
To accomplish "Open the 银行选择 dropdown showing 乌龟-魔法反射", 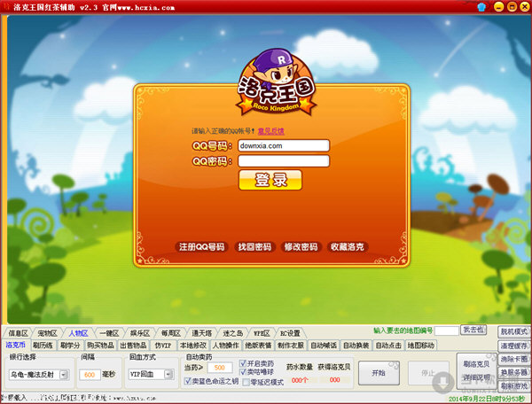I will pos(39,375).
